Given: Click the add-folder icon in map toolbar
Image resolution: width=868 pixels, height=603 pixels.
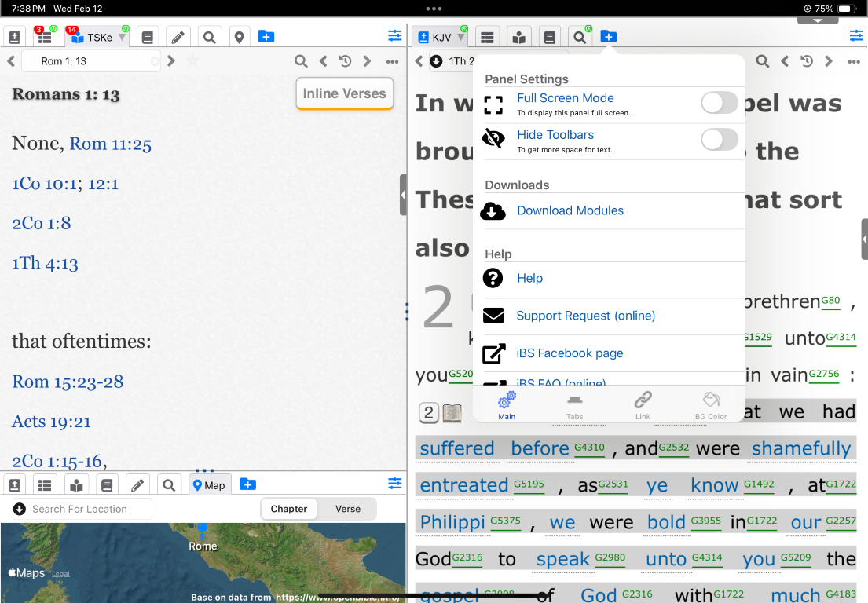Looking at the screenshot, I should pyautogui.click(x=247, y=484).
